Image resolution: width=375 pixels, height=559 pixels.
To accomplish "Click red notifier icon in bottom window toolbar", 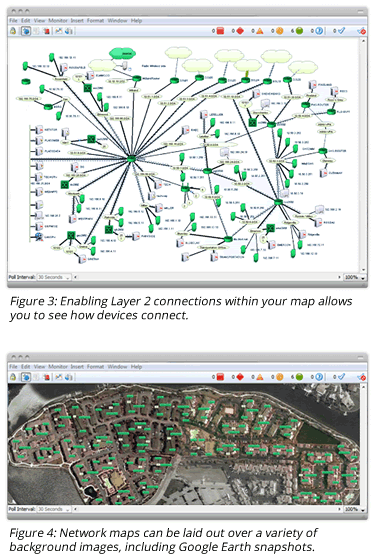I will click(46, 377).
